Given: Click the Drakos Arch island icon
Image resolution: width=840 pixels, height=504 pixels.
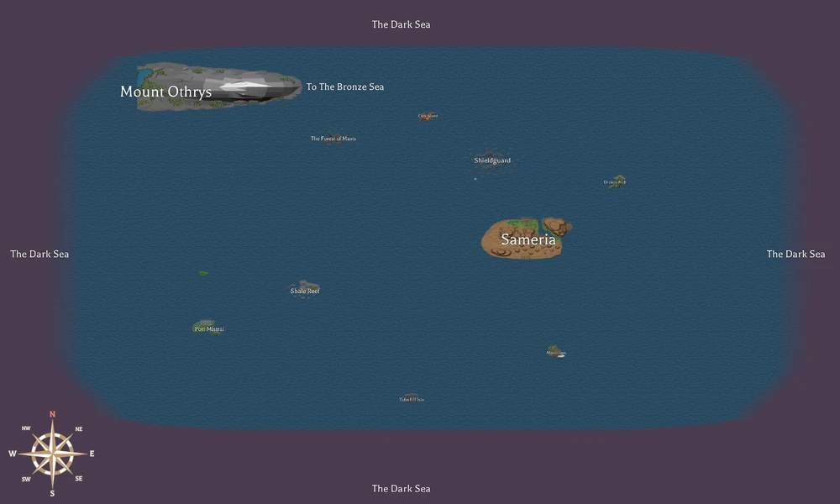Looking at the screenshot, I should pos(616,180).
